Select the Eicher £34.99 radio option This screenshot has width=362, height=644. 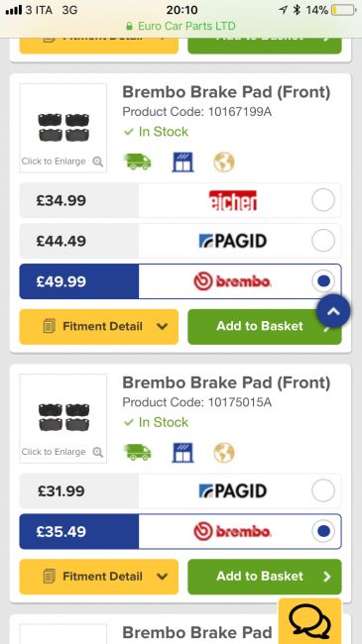[323, 200]
